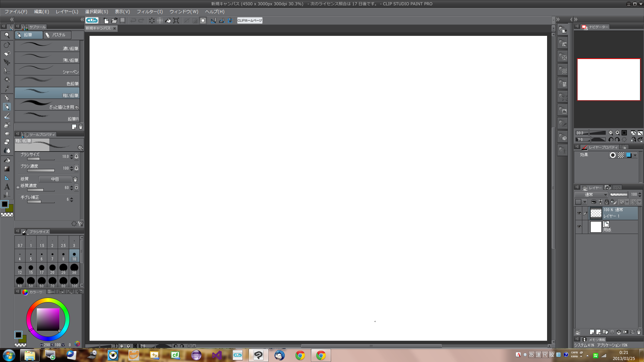Image resolution: width=644 pixels, height=362 pixels.
Task: Switch to the パステル sub tool tab
Action: click(58, 35)
